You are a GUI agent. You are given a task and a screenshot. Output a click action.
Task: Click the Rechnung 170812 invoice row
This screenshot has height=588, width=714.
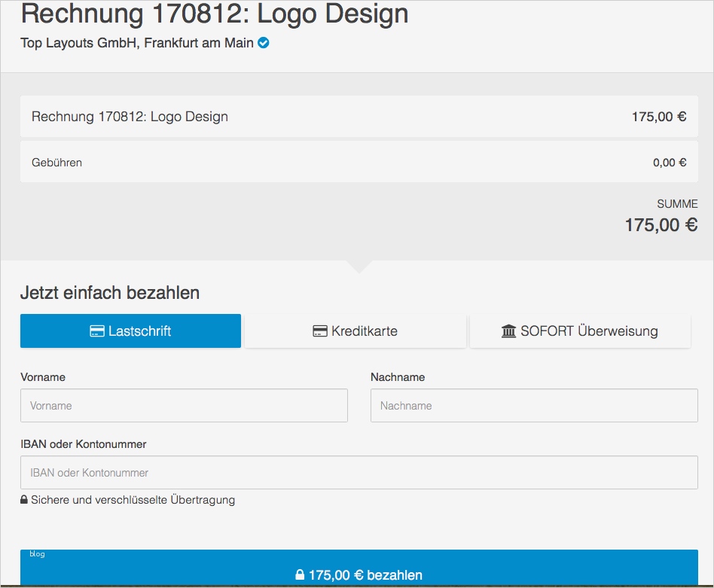pyautogui.click(x=359, y=117)
